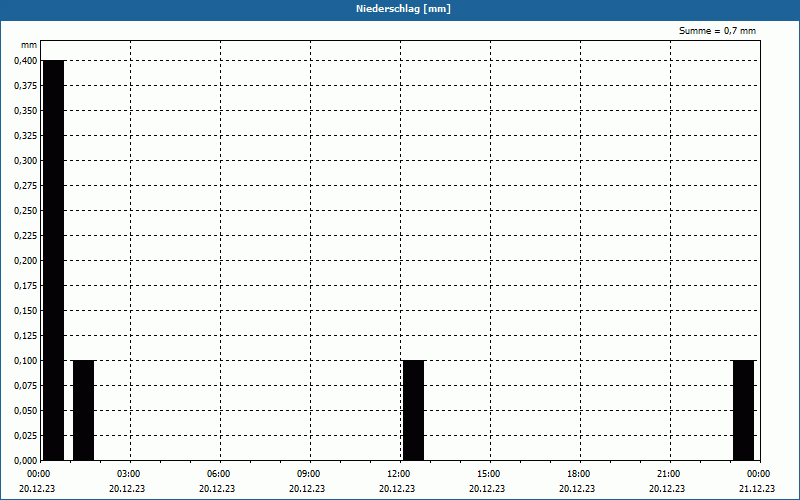Click the 0,075 y-axis label
The image size is (800, 500).
click(26, 386)
